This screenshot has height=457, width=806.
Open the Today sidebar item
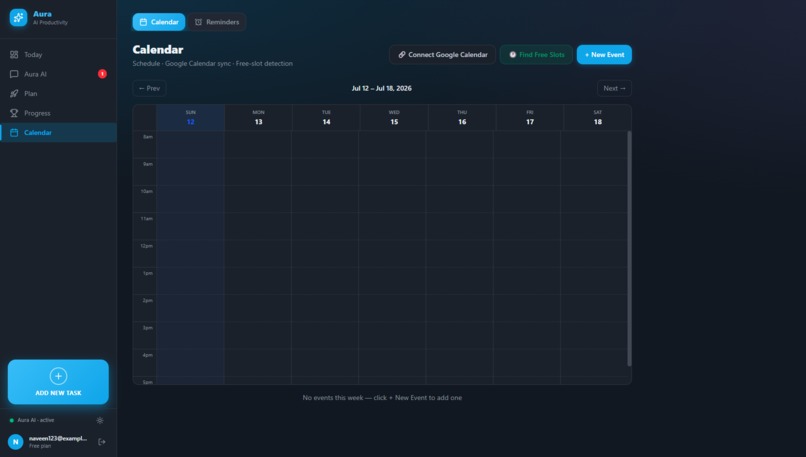pos(58,54)
